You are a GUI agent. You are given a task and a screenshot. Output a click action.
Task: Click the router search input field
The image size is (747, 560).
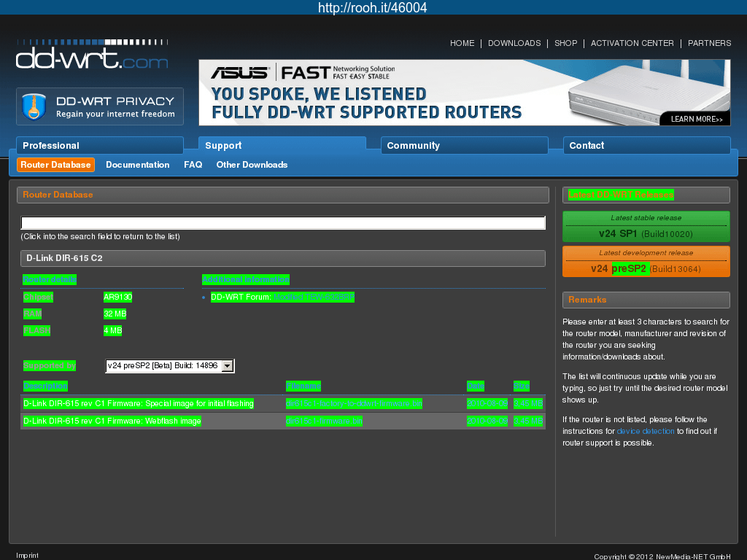pyautogui.click(x=282, y=223)
